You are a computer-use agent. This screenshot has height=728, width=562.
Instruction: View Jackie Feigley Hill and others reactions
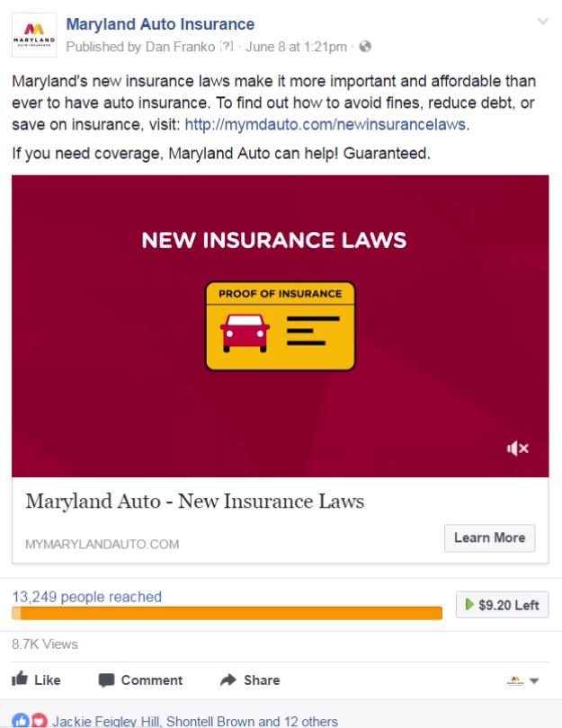point(195,721)
